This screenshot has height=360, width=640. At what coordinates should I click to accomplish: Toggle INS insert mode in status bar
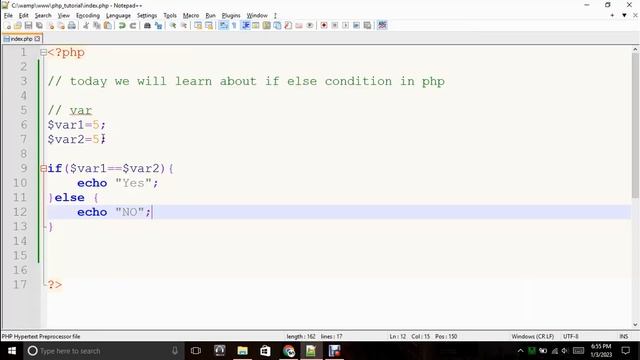pyautogui.click(x=624, y=336)
